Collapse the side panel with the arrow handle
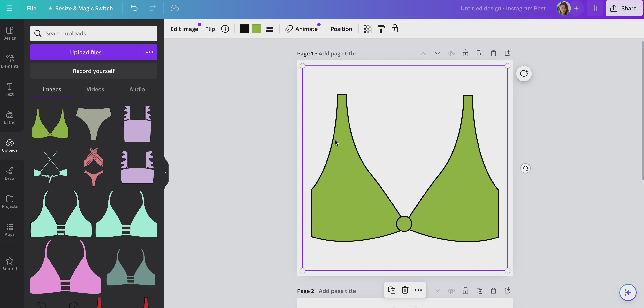644x308 pixels. (x=166, y=173)
